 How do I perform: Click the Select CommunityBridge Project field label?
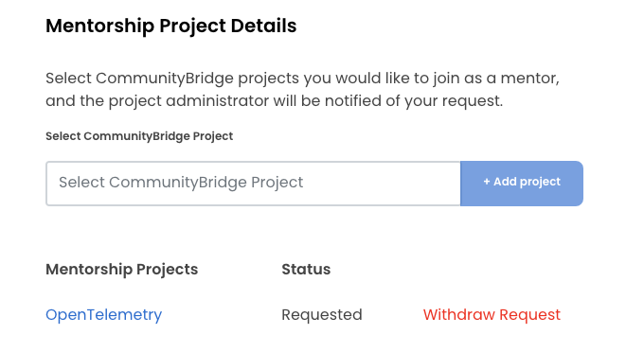click(139, 136)
